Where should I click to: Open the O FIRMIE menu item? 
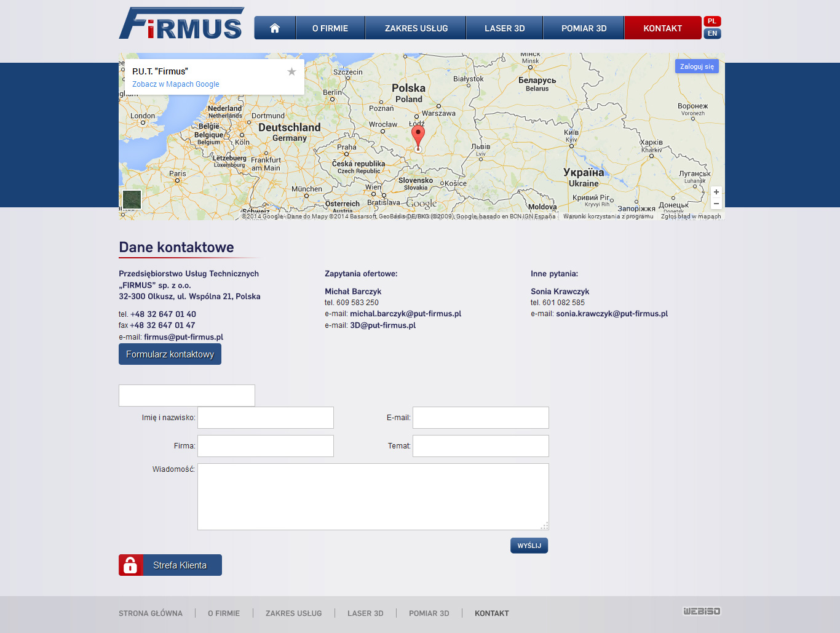(330, 28)
